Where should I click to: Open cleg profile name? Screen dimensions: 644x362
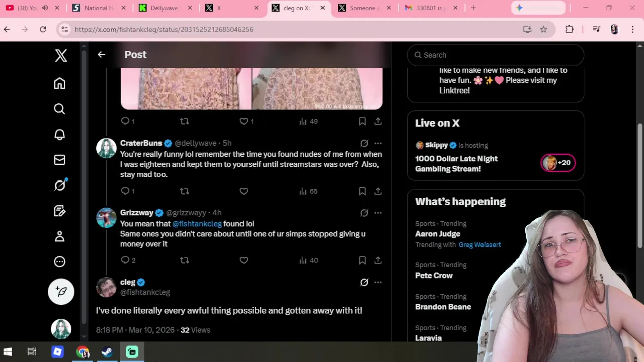click(128, 282)
